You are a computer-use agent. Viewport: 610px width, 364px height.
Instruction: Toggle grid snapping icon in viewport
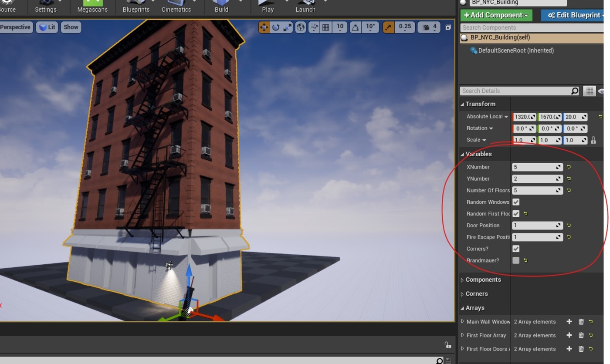pyautogui.click(x=326, y=27)
